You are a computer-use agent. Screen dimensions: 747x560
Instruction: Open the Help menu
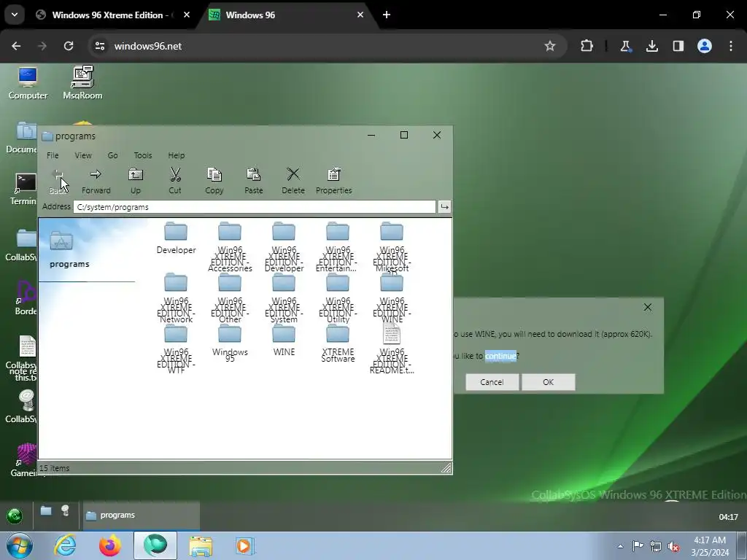(176, 155)
